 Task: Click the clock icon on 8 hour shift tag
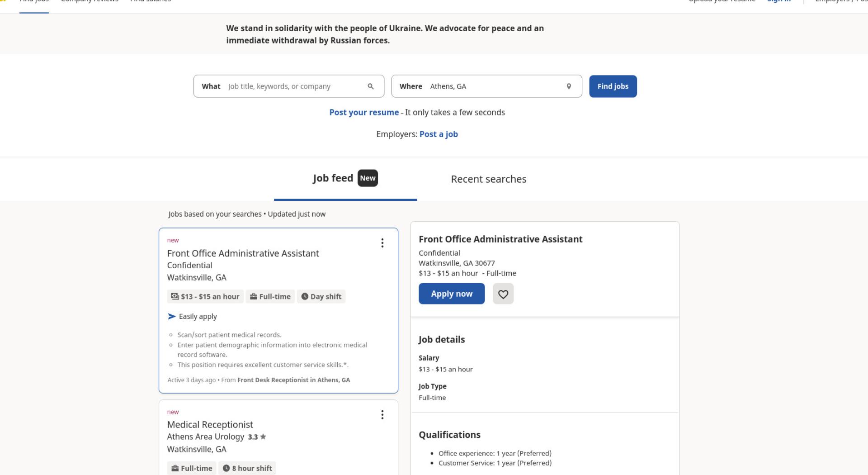(226, 468)
